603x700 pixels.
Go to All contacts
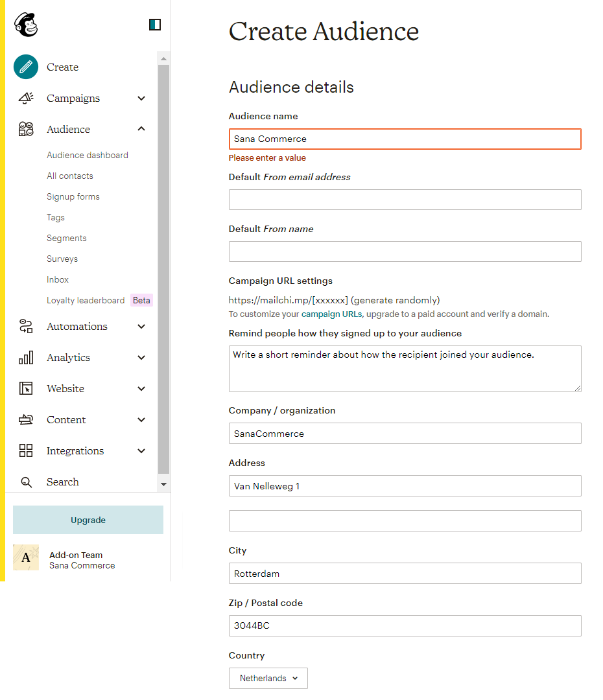[70, 176]
